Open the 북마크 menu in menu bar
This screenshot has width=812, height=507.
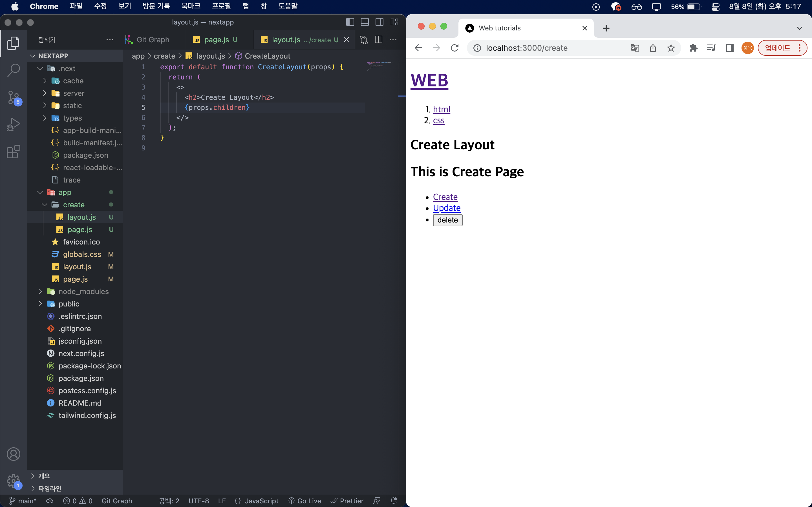point(191,6)
